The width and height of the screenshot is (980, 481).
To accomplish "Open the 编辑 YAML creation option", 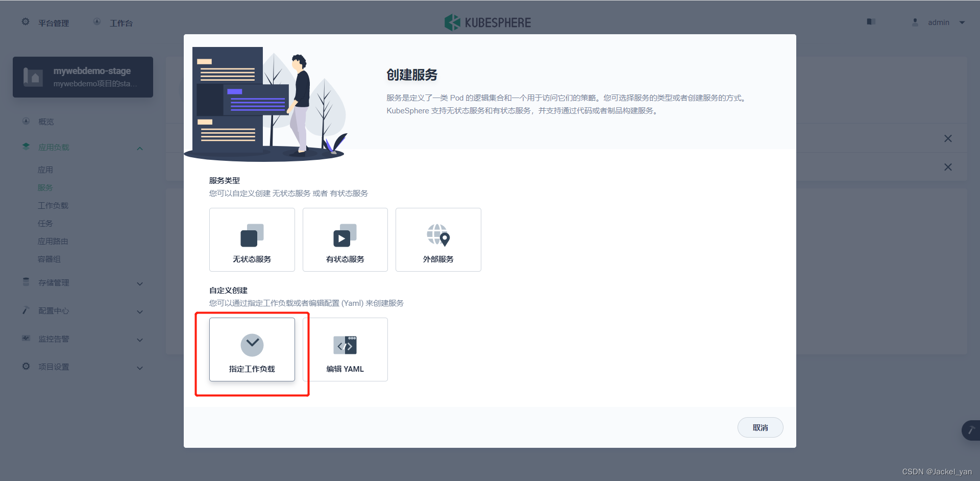I will point(345,350).
